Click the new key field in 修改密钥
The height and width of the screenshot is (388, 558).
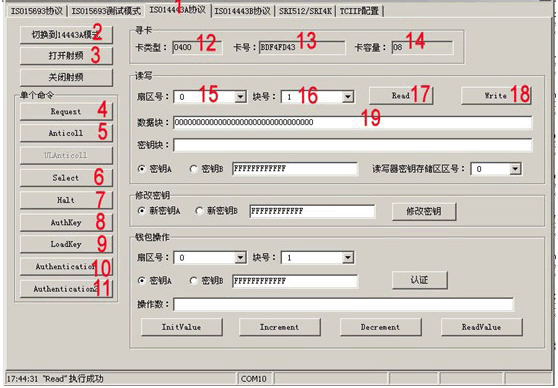pos(312,211)
